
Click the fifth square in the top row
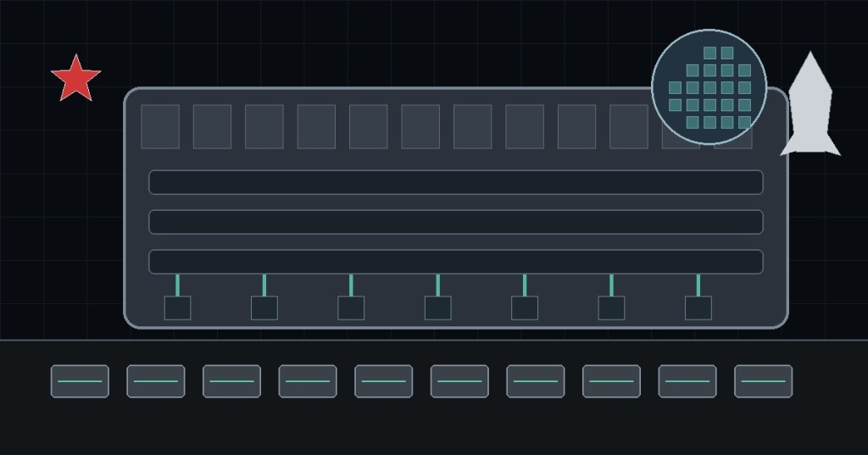369,127
